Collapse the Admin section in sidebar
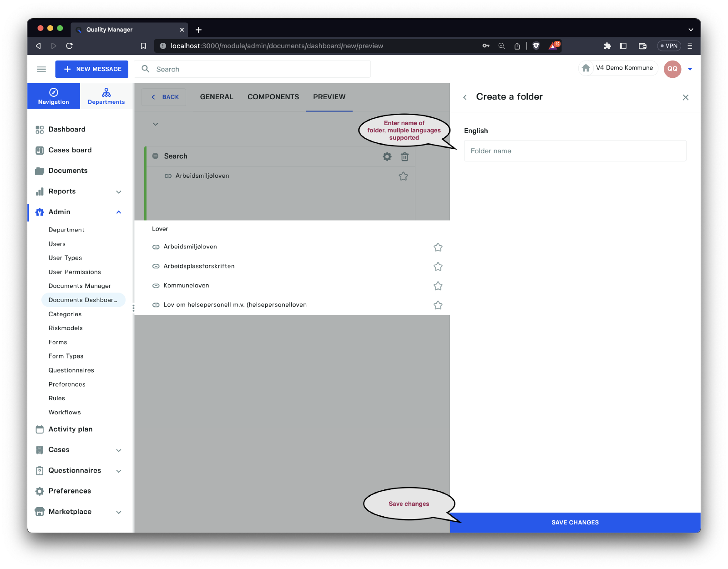Screen dimensions: 728x569 (x=119, y=212)
